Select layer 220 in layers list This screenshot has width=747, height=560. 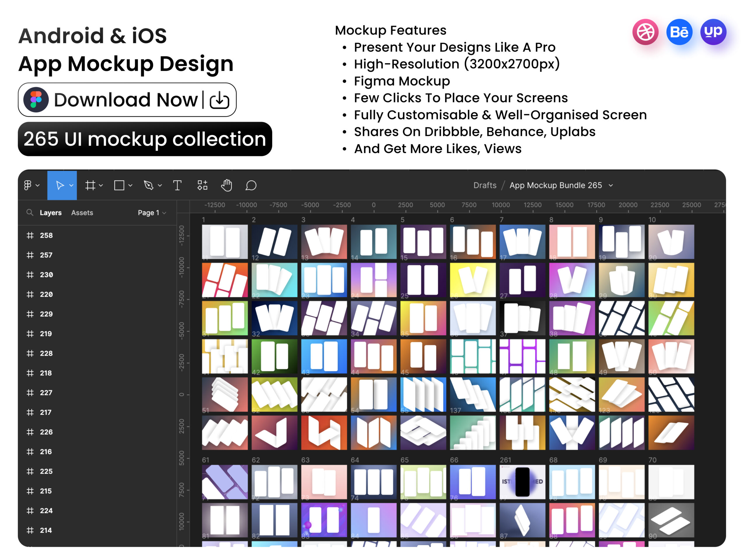97,294
